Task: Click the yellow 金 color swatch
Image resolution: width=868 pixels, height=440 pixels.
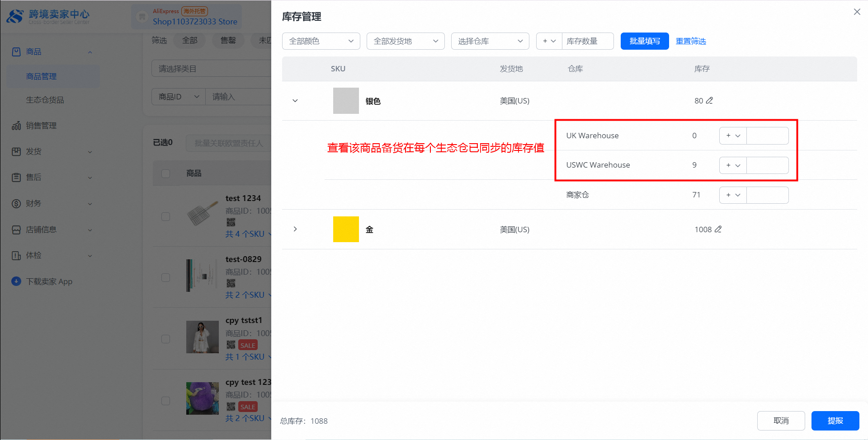Action: [346, 229]
